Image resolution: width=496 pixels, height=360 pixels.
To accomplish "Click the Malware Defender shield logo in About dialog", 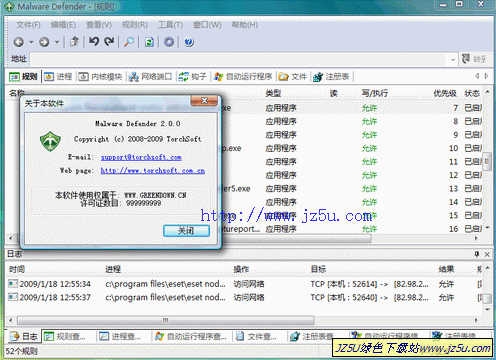I will (x=50, y=141).
